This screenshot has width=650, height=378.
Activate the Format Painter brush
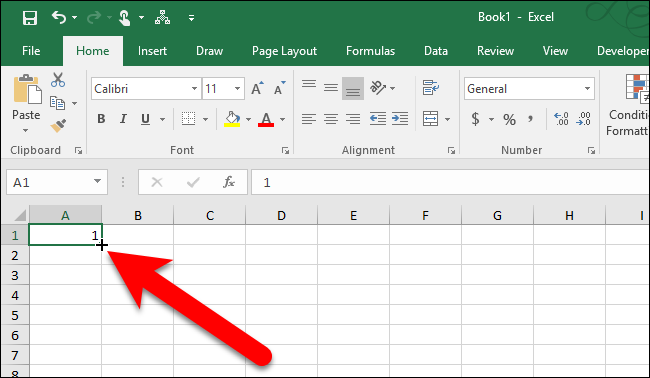[x=58, y=125]
